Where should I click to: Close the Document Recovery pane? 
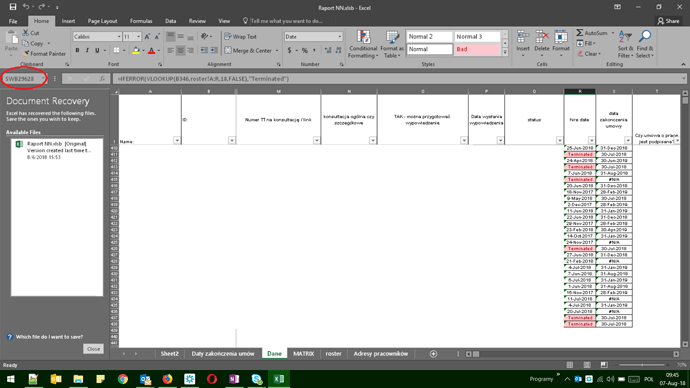93,349
